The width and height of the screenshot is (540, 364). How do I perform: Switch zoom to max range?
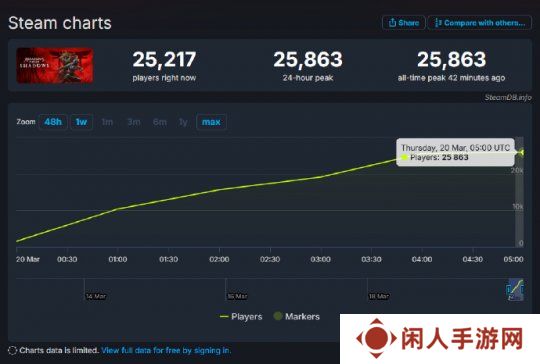click(x=211, y=122)
